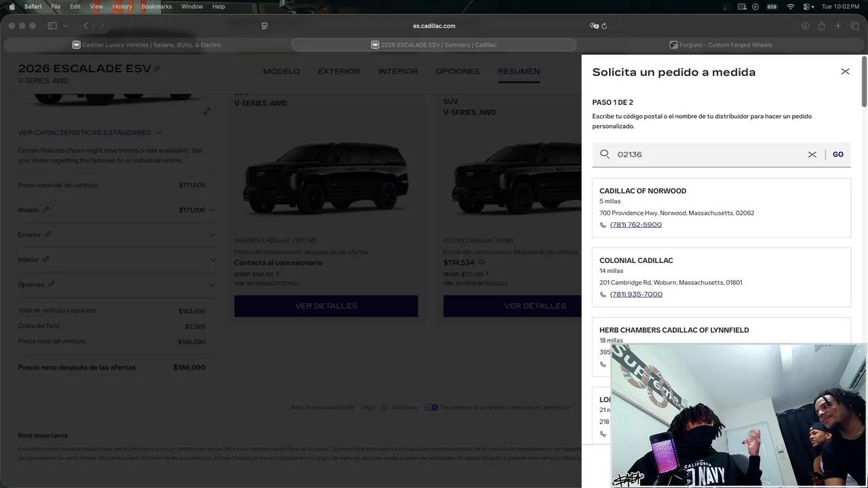Open a new tab with plus icon

point(838,26)
